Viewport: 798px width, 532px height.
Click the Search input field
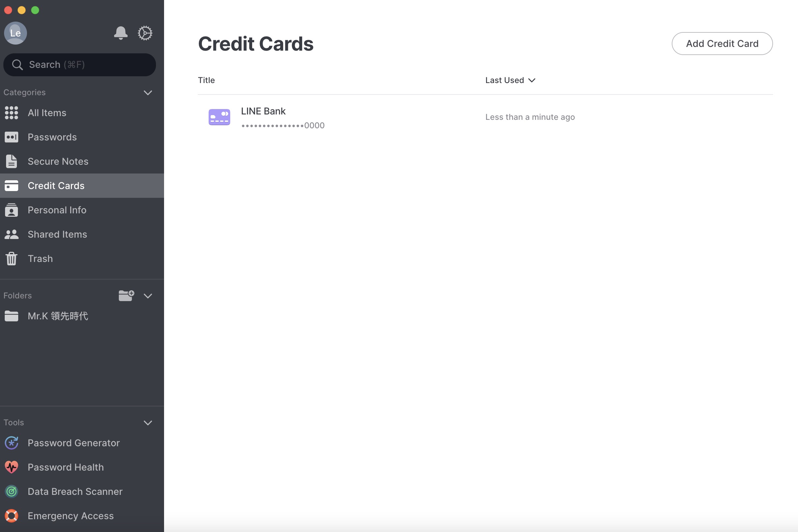point(80,64)
